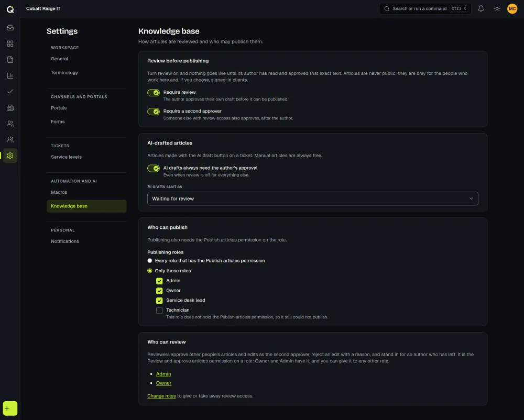Viewport: 524px width, 420px height.
Task: Check the Technician publishing role
Action: coord(159,311)
